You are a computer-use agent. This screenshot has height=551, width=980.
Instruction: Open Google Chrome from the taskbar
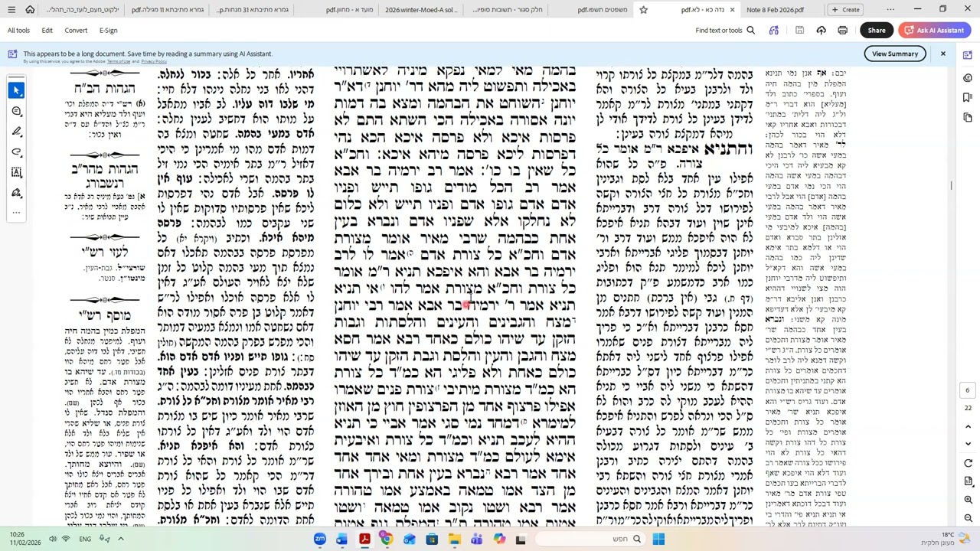pos(387,540)
